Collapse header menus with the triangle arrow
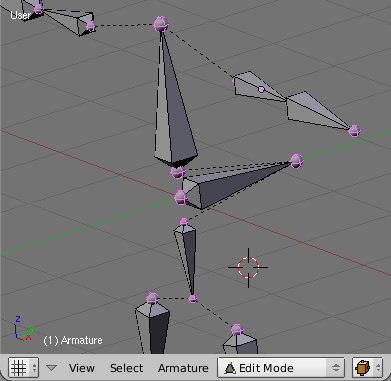 point(51,368)
